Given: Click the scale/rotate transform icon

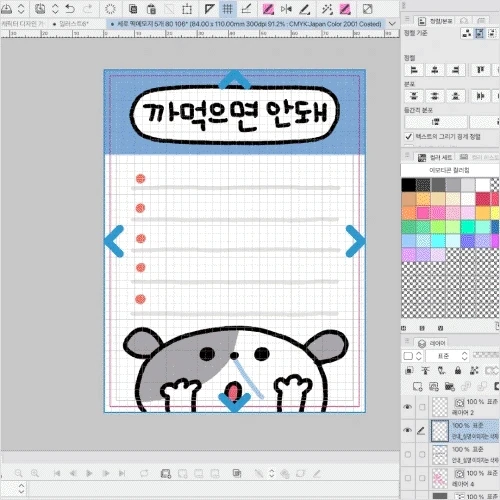Looking at the screenshot, I should tap(187, 9).
